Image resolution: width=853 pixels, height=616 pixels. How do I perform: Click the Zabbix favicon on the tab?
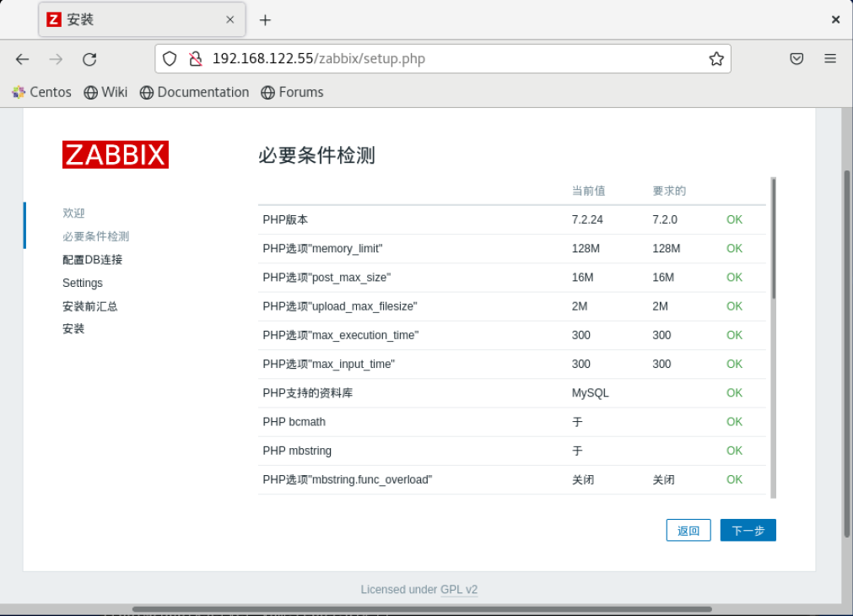coord(54,19)
